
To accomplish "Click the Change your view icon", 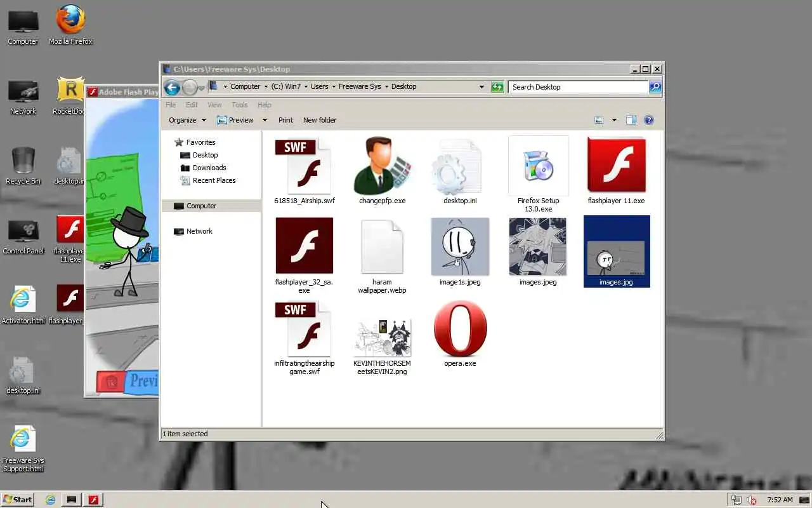I will pos(598,120).
